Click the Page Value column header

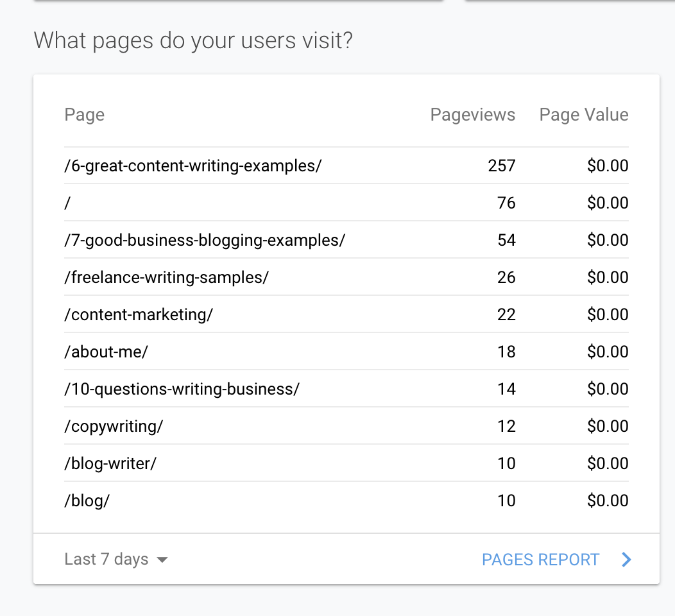point(584,114)
